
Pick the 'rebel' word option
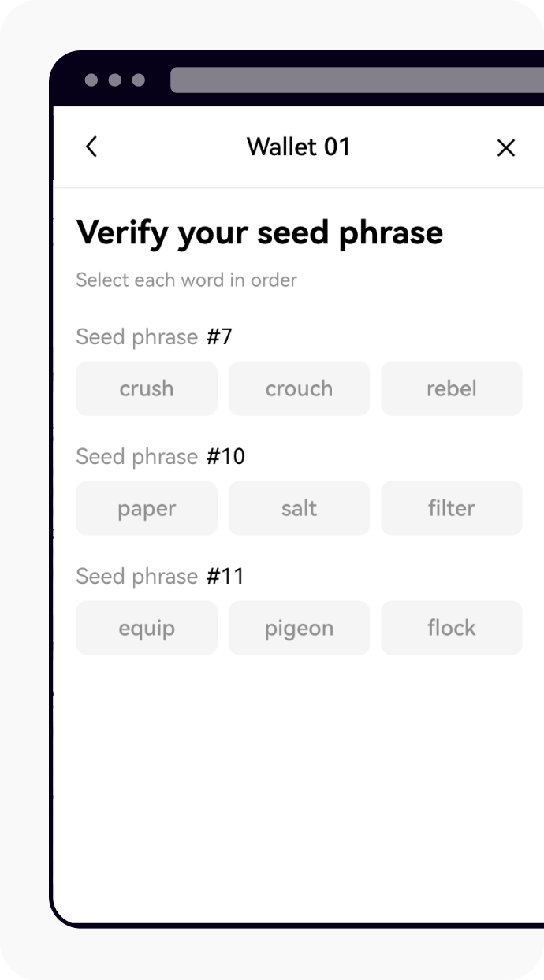point(451,388)
